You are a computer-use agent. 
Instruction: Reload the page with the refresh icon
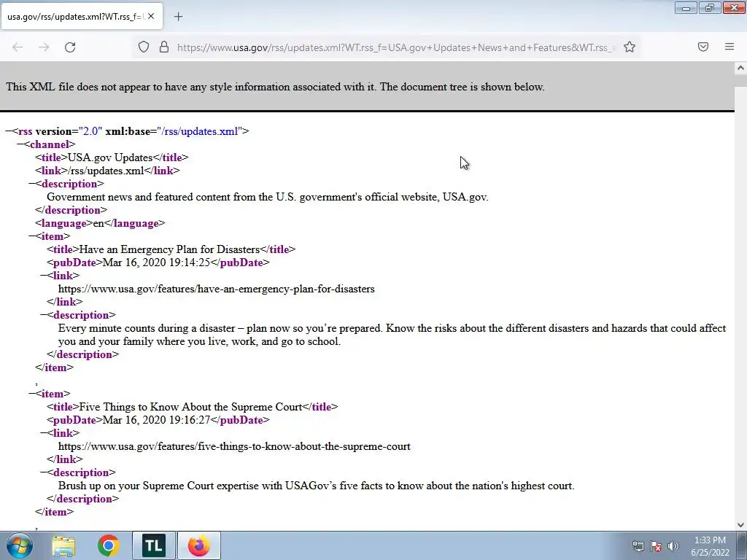click(x=70, y=47)
